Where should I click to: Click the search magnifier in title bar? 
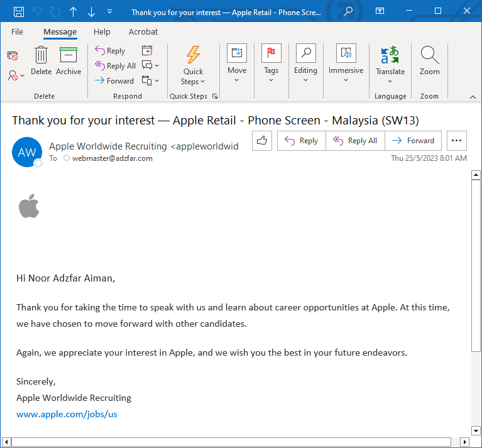pos(348,11)
